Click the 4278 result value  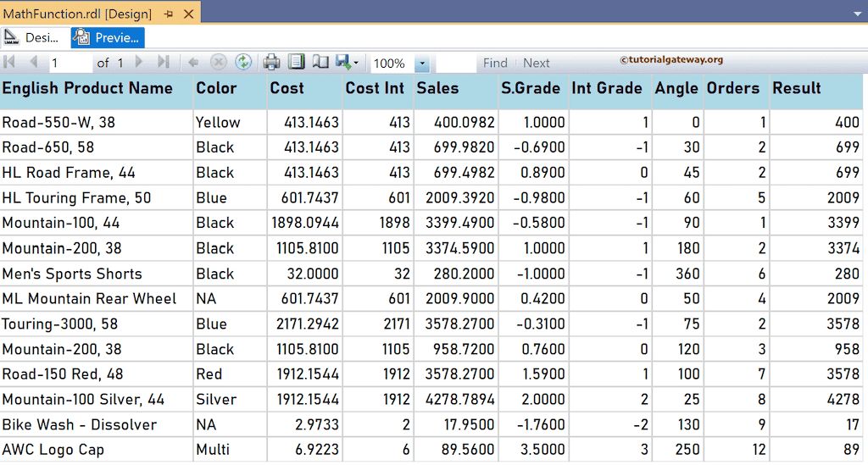pos(843,399)
